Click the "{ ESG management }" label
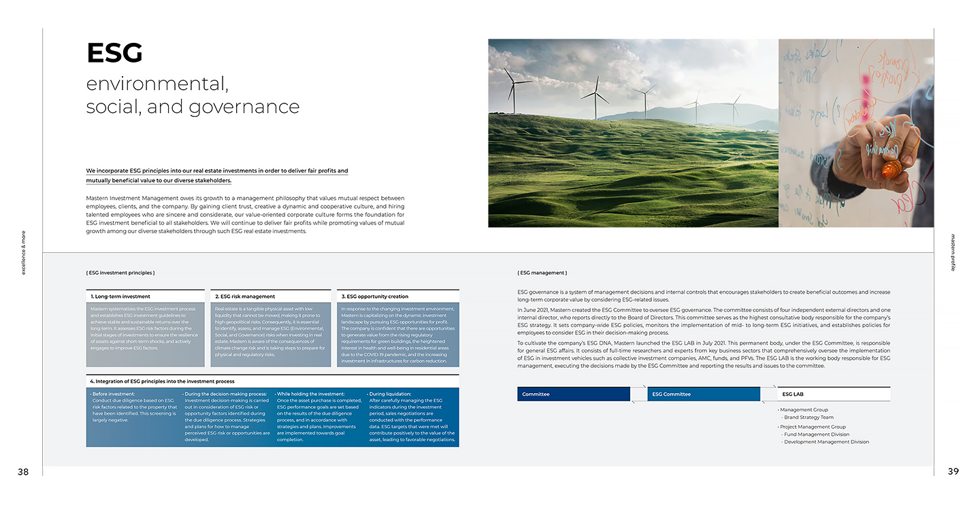Image resolution: width=980 pixels, height=506 pixels. point(542,273)
